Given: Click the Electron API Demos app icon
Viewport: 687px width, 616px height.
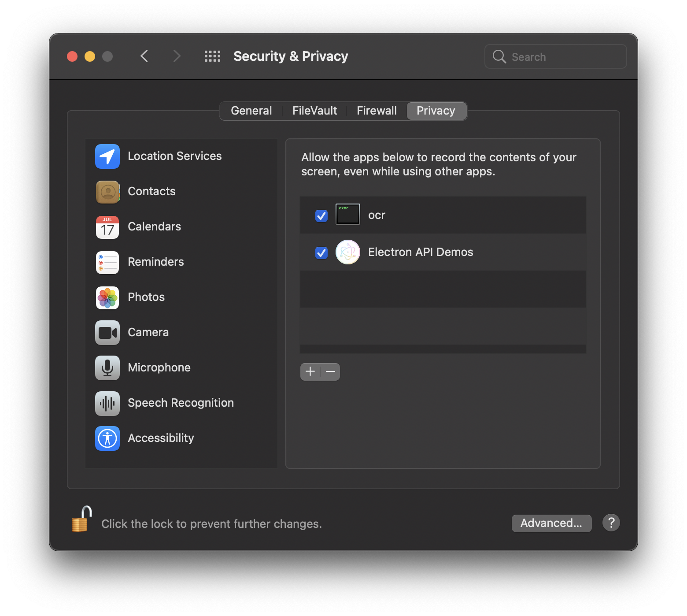Looking at the screenshot, I should [x=348, y=252].
